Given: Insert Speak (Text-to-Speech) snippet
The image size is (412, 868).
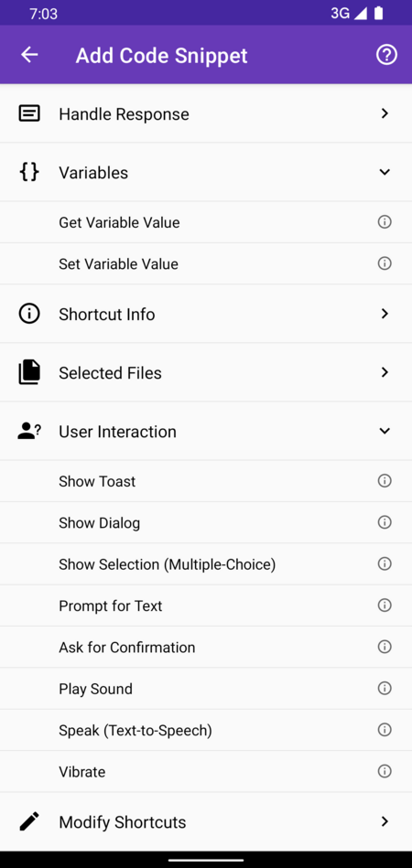Looking at the screenshot, I should click(x=206, y=730).
